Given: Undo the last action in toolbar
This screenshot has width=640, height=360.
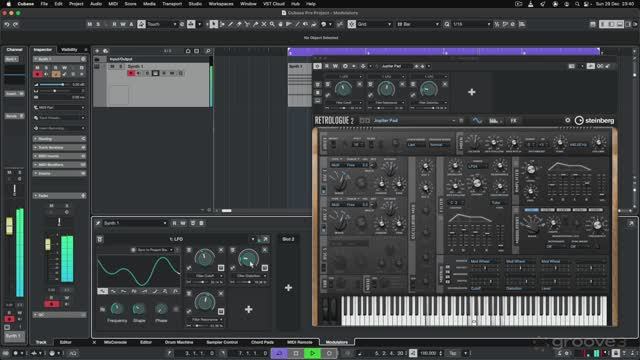Looking at the screenshot, I should tap(7, 24).
